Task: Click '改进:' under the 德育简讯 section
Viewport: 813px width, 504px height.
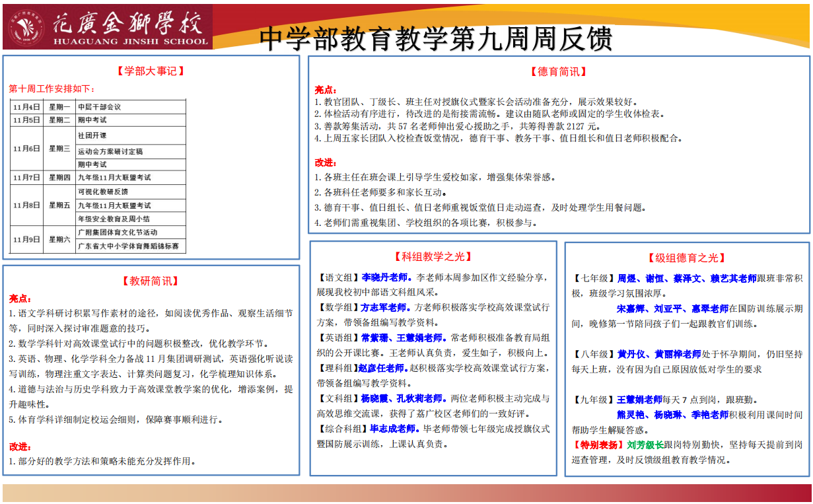Action: coord(326,162)
